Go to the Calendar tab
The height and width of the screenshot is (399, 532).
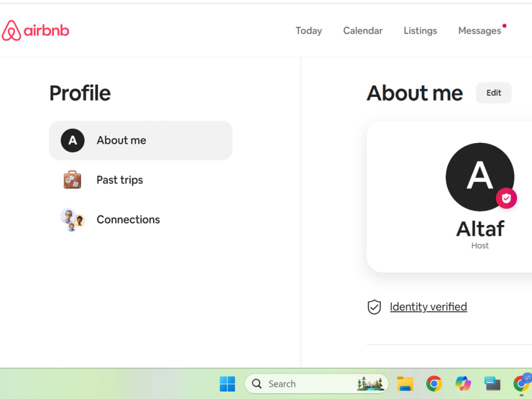coord(363,30)
